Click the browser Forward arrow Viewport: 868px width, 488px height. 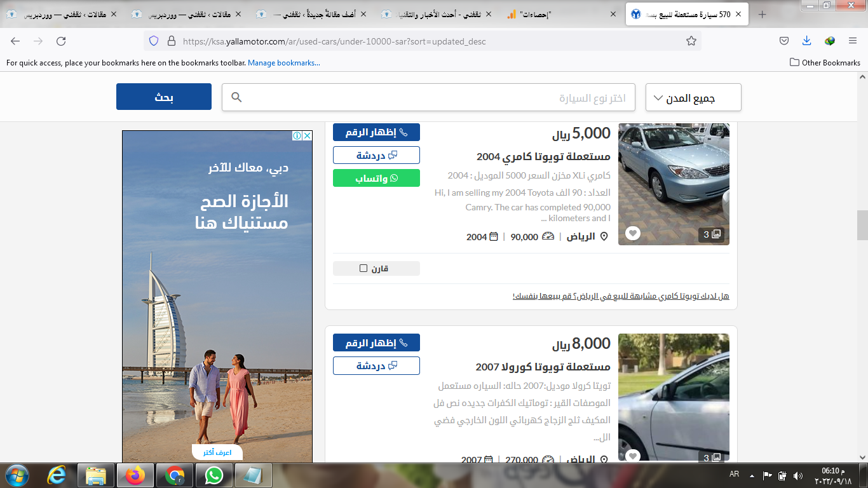click(38, 41)
